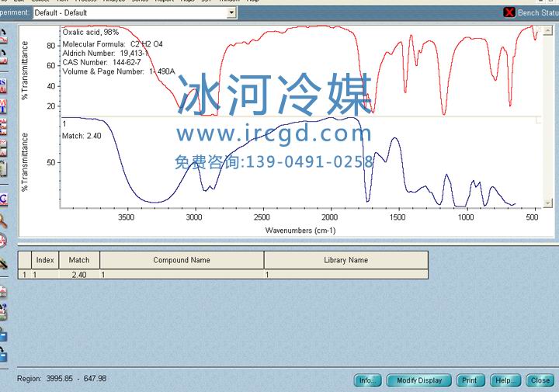The width and height of the screenshot is (559, 392).
Task: Click the collect background icon below collect sample
Action: [3, 57]
